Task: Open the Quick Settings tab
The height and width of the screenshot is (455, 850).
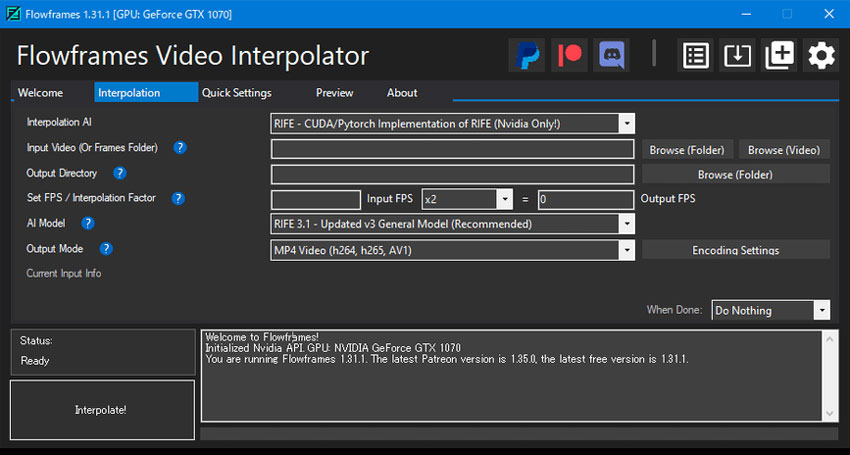Action: tap(237, 93)
